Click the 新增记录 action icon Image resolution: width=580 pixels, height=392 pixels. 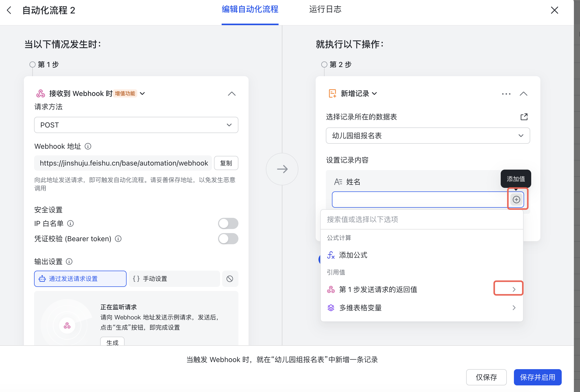[332, 94]
